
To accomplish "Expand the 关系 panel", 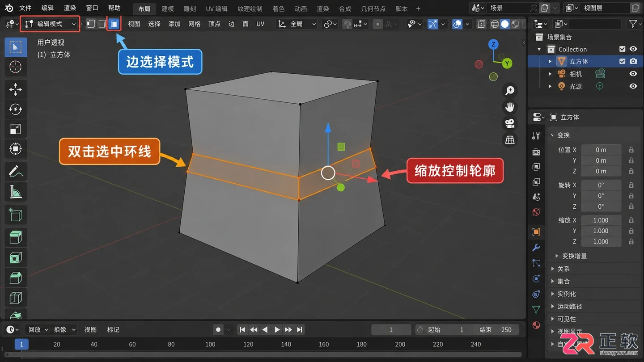I will (563, 269).
